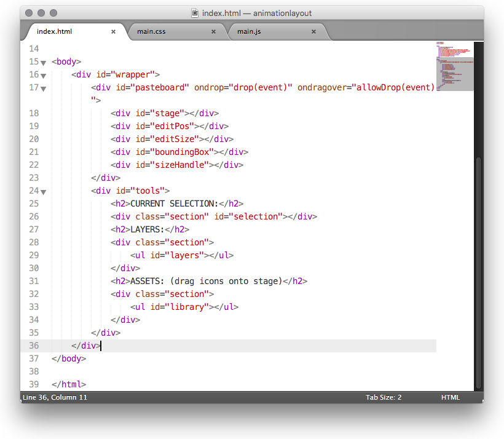Click the vertical scrollbar thumb
This screenshot has height=439, width=504.
(479, 273)
